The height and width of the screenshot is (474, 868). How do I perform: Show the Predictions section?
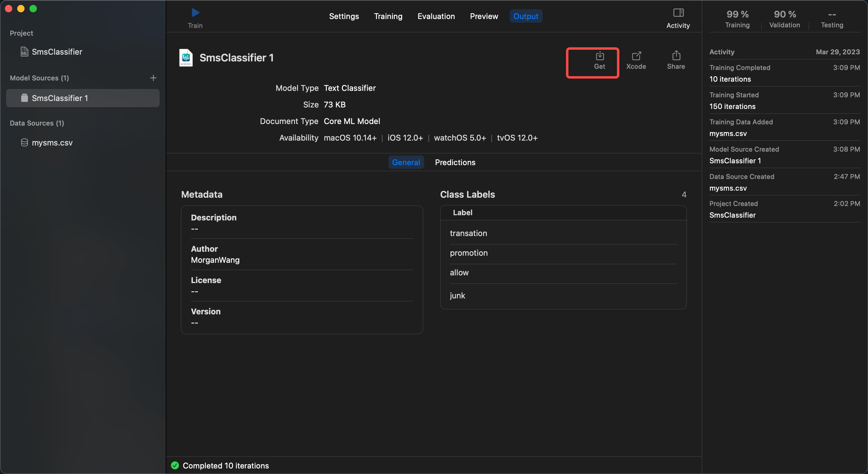pyautogui.click(x=455, y=162)
